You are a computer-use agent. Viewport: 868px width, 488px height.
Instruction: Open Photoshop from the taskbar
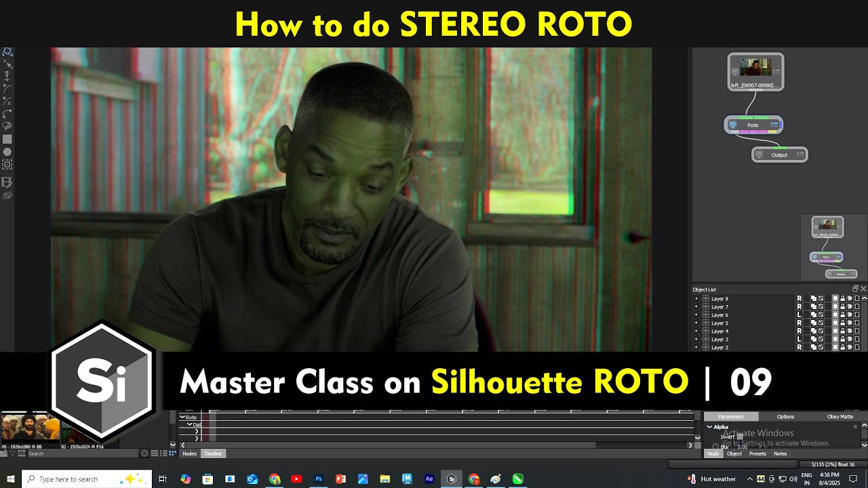click(x=319, y=479)
